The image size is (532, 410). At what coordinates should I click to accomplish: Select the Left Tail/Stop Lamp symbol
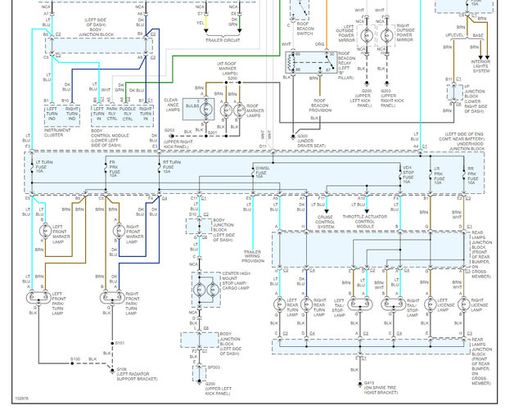[360, 304]
